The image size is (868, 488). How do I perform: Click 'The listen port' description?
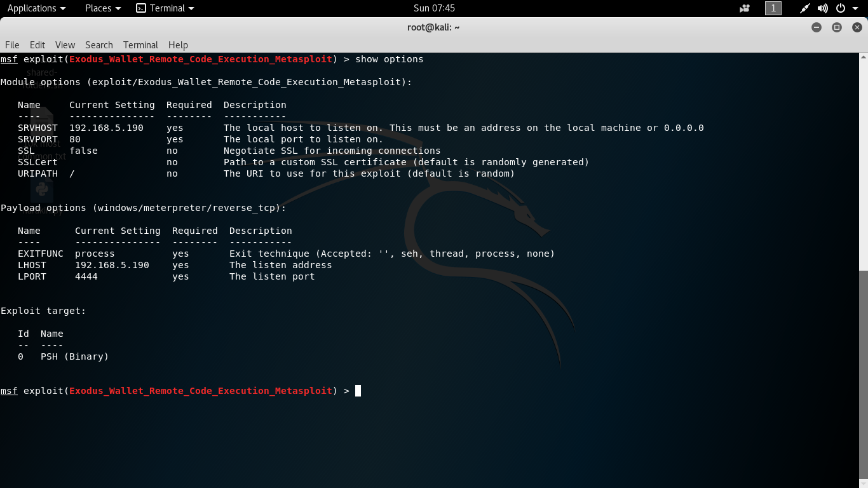272,276
